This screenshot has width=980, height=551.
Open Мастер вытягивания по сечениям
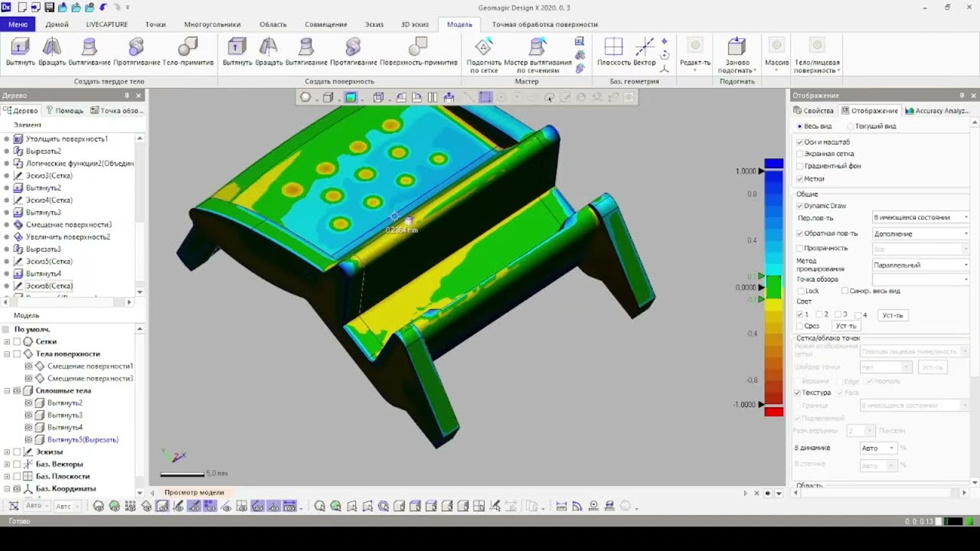[x=537, y=55]
